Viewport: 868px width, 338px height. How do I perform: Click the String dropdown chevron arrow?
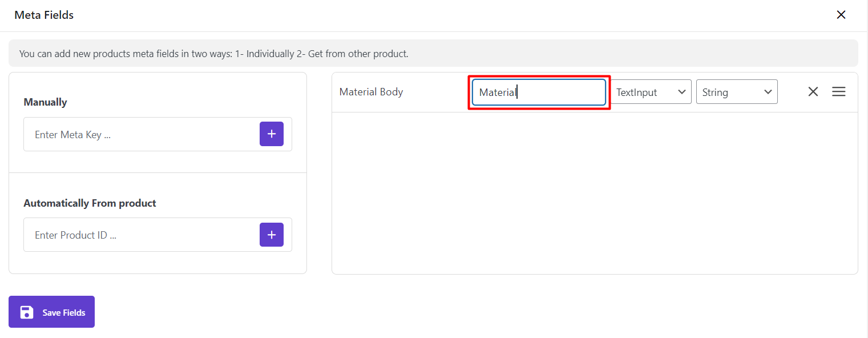coord(768,92)
